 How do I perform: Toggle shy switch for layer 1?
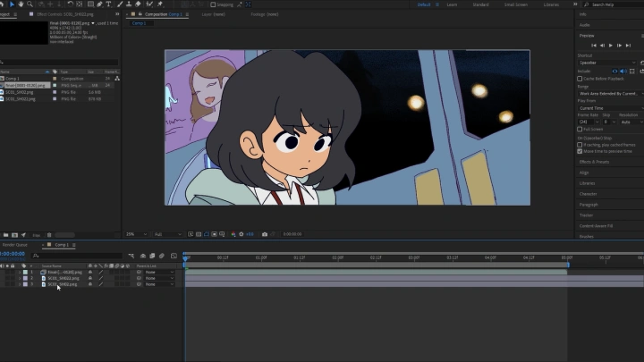(90, 272)
